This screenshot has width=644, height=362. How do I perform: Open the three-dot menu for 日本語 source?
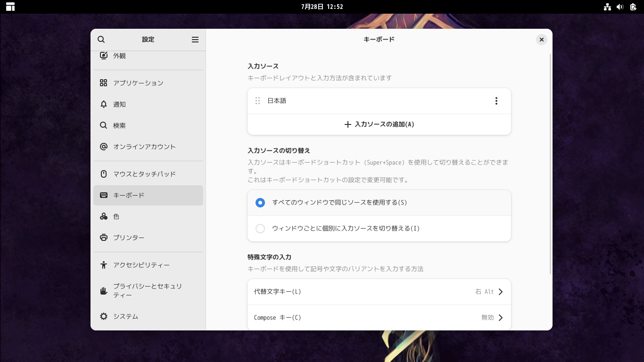coord(496,101)
